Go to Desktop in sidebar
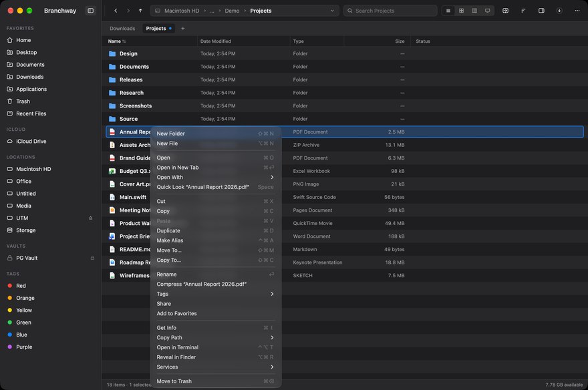This screenshot has width=588, height=390. pyautogui.click(x=26, y=53)
